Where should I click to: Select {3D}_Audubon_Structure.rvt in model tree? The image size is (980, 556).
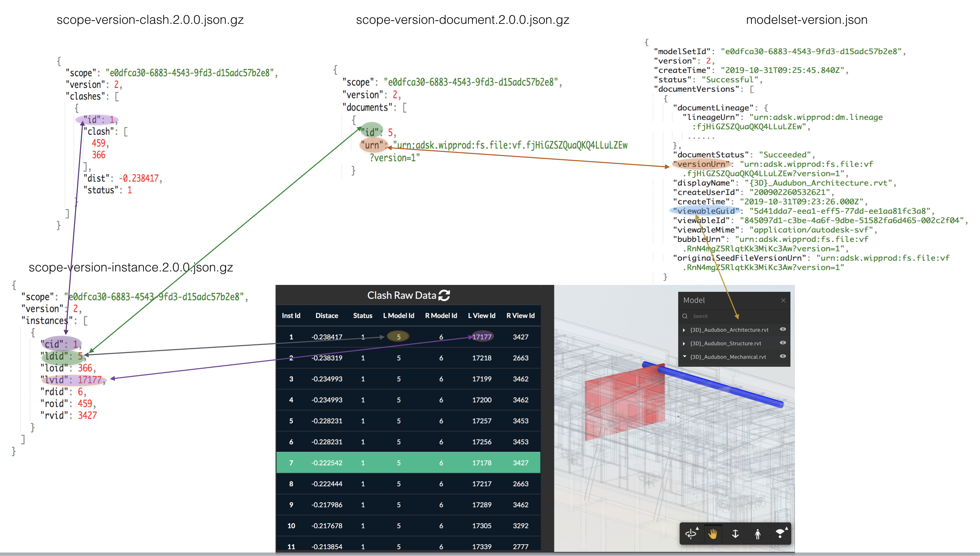726,343
